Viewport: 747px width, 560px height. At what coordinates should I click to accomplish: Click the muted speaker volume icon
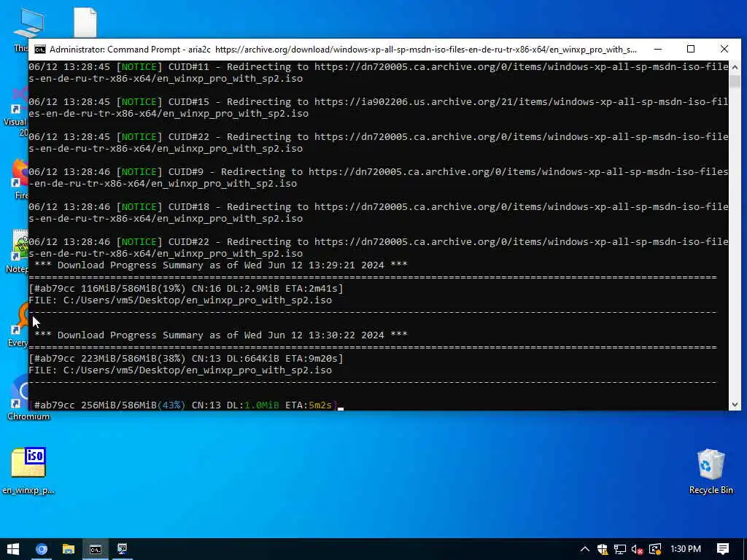pyautogui.click(x=638, y=549)
